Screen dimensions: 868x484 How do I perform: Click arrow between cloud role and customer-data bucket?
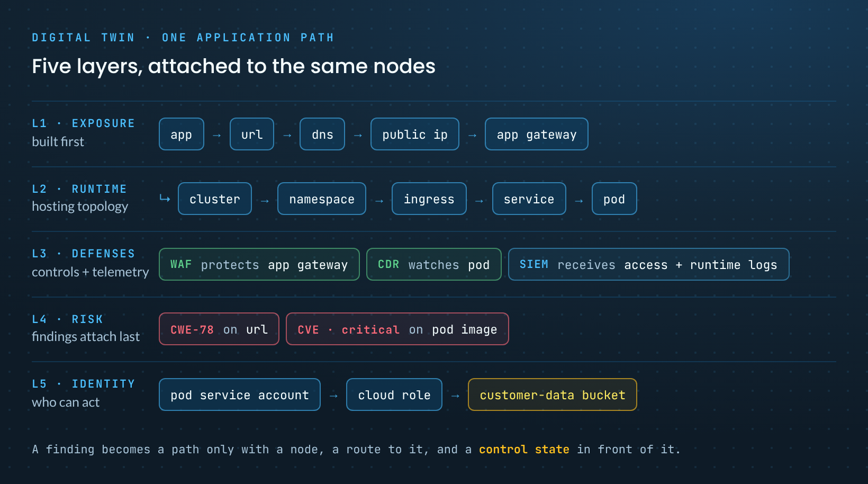pyautogui.click(x=455, y=396)
